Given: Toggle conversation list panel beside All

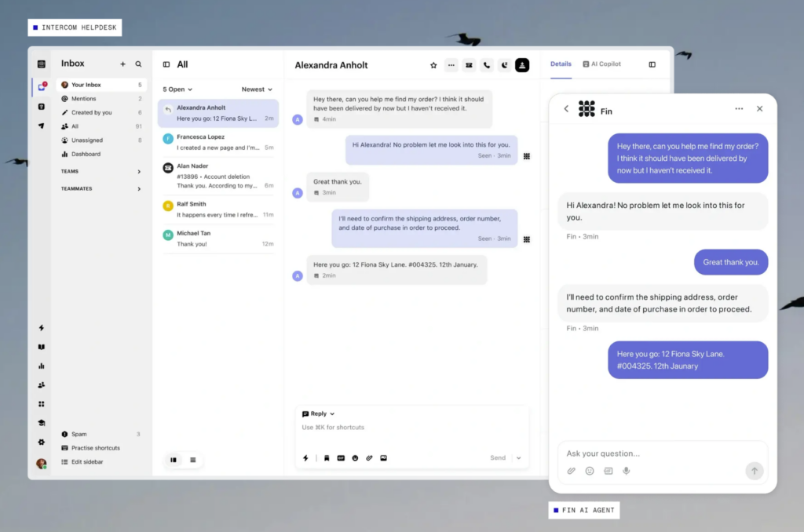Looking at the screenshot, I should pos(166,64).
